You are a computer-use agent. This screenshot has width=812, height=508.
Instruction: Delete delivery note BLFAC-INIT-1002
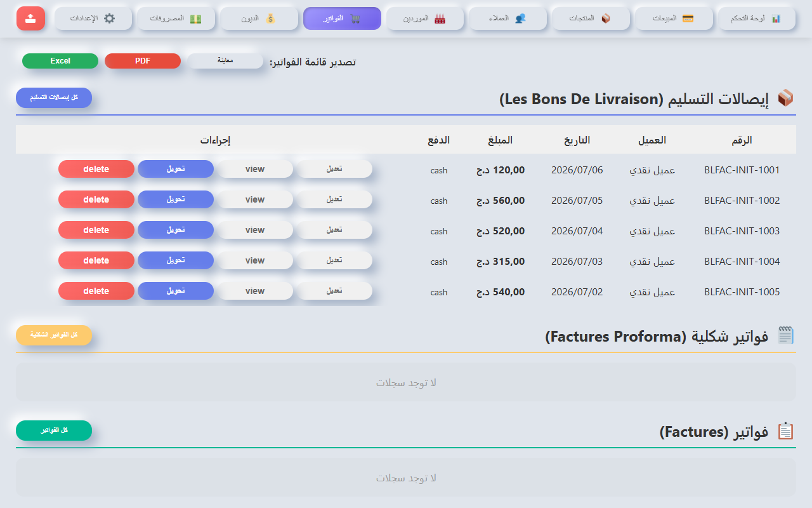(x=96, y=199)
